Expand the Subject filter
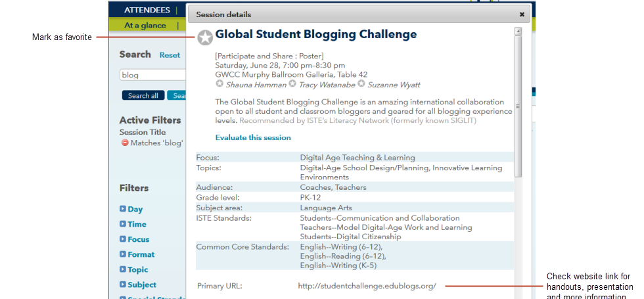This screenshot has width=644, height=299. [x=137, y=285]
